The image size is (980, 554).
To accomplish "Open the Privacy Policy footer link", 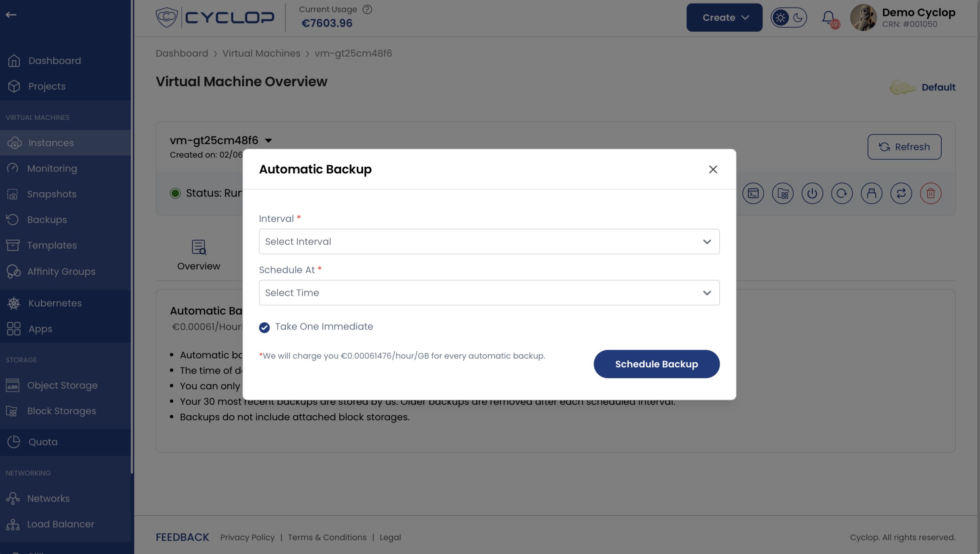I will click(247, 538).
